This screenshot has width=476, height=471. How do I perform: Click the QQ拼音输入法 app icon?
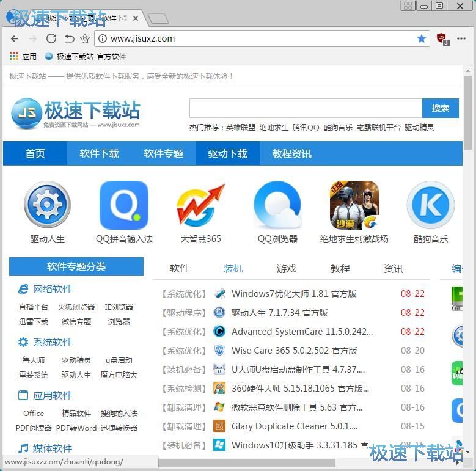pos(124,205)
